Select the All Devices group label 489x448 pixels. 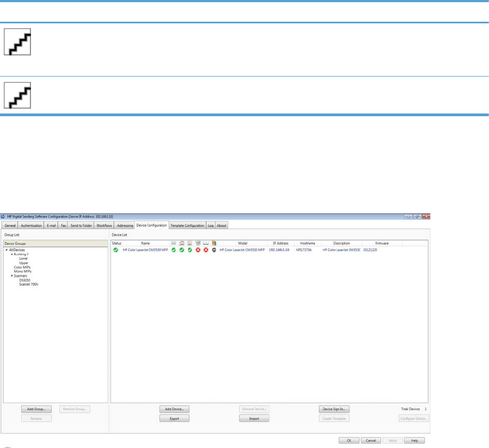point(17,250)
